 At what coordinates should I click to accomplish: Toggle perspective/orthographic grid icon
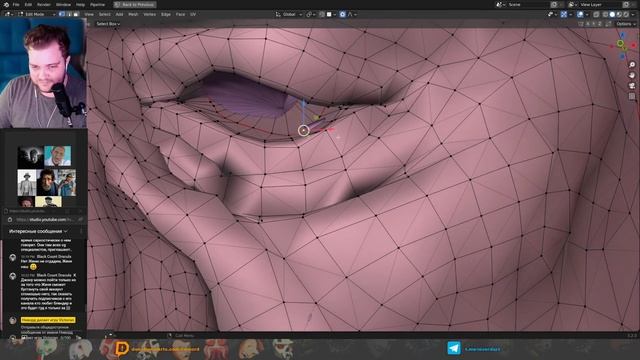click(x=632, y=96)
